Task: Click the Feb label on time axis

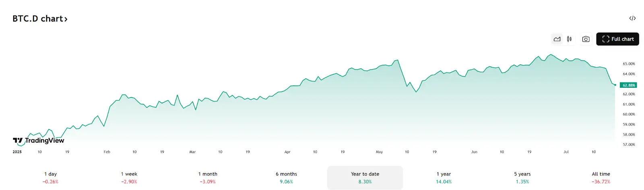Action: (x=107, y=152)
